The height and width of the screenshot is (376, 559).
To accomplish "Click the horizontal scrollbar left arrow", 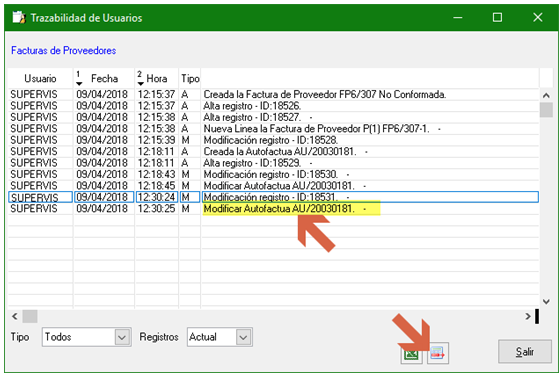I will click(15, 316).
